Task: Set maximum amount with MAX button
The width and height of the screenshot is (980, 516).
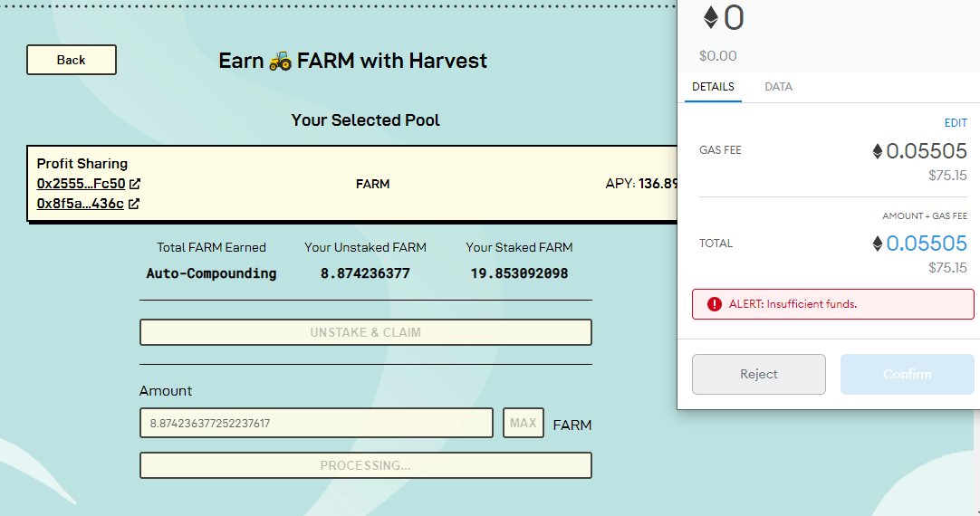Action: coord(524,423)
